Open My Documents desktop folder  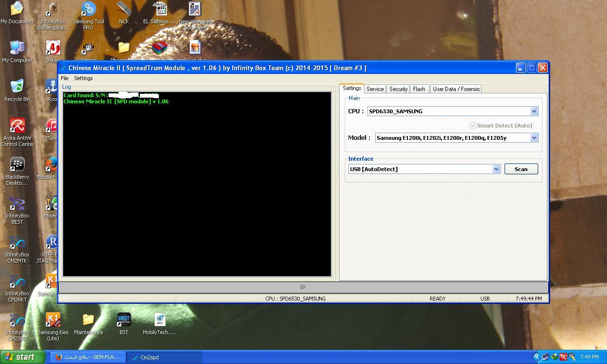click(17, 13)
